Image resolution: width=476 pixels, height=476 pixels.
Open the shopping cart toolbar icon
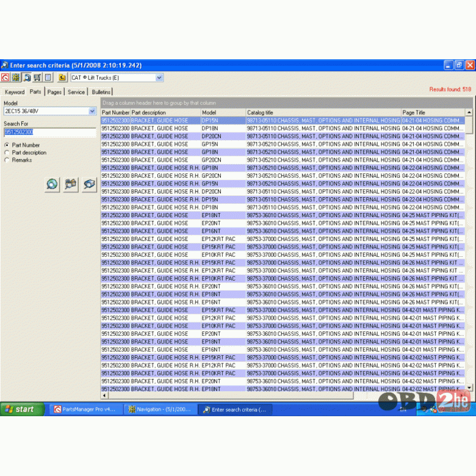[37, 78]
